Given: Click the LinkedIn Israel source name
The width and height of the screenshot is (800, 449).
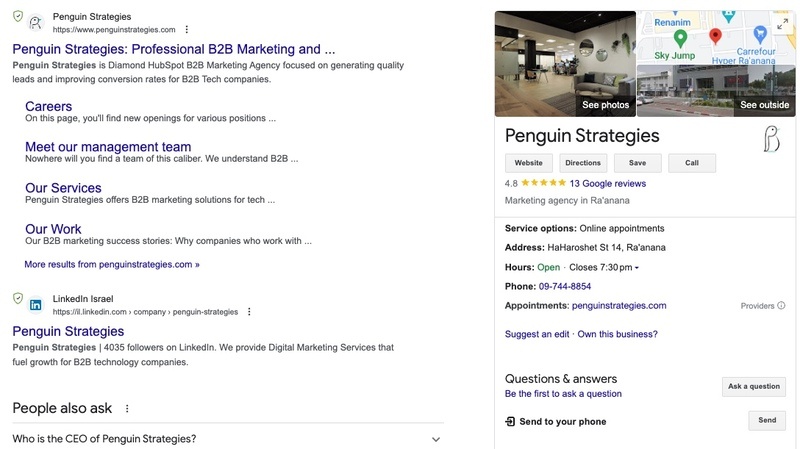Looking at the screenshot, I should (83, 298).
